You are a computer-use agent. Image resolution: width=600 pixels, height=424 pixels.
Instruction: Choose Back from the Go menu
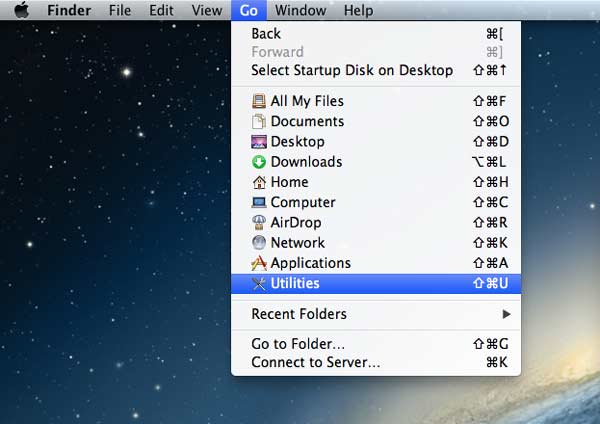click(376, 34)
